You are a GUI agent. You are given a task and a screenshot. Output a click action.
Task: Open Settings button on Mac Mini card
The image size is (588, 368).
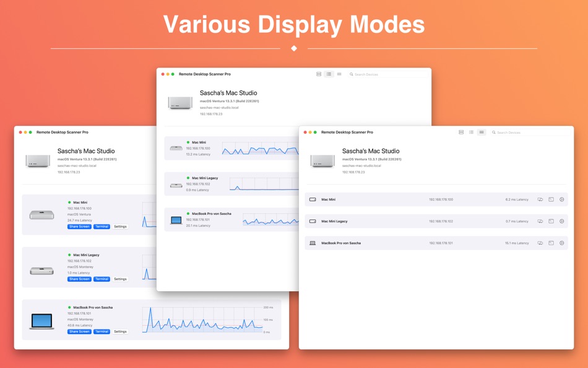click(x=120, y=226)
